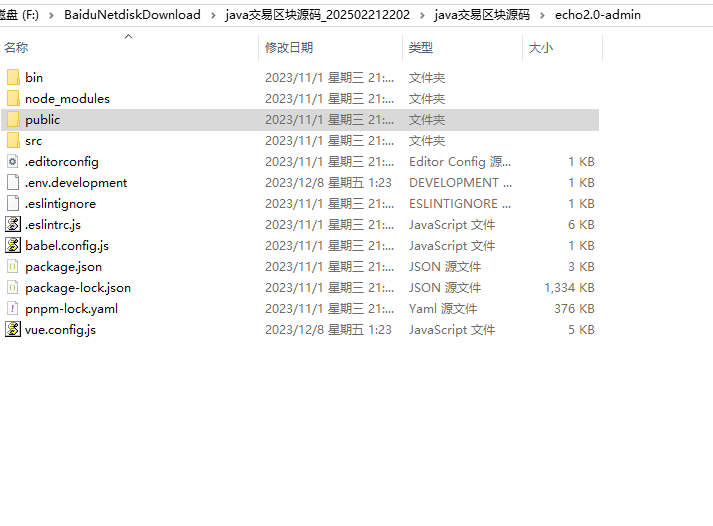Select the .env.development file name
713x526 pixels.
pos(76,182)
